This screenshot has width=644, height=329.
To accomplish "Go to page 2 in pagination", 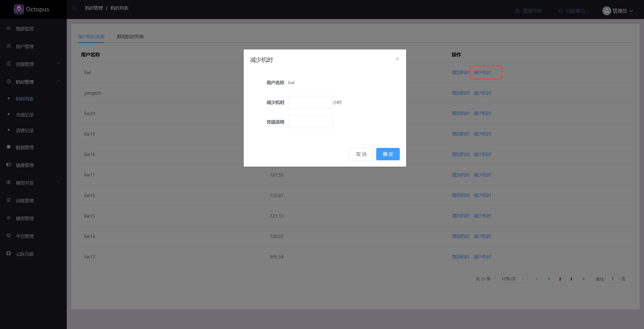I will (560, 279).
